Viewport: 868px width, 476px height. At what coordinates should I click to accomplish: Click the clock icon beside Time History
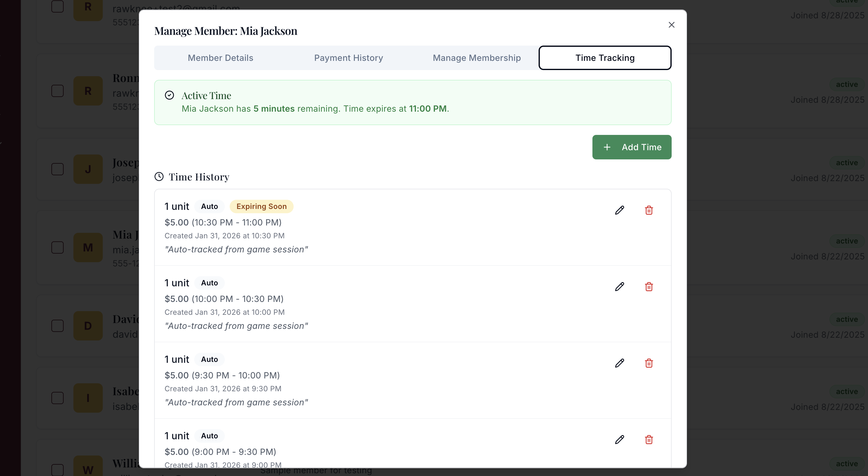coord(159,177)
